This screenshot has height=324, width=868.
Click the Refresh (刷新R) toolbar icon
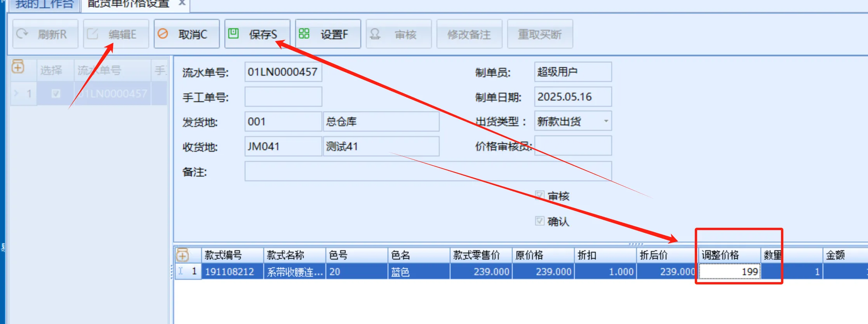pyautogui.click(x=22, y=34)
